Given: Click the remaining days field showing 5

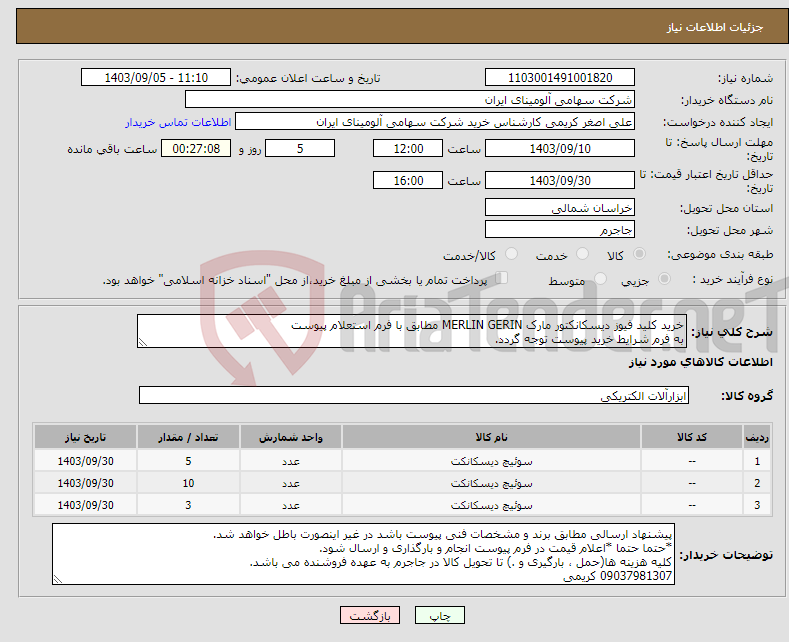Looking at the screenshot, I should click(300, 148).
